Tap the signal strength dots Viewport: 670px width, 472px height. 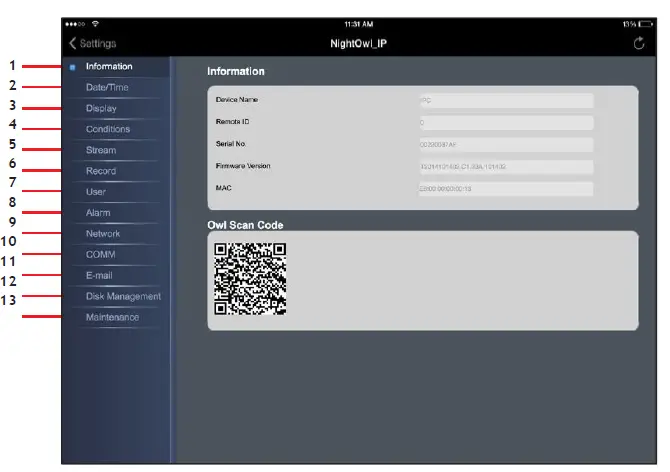coord(75,24)
